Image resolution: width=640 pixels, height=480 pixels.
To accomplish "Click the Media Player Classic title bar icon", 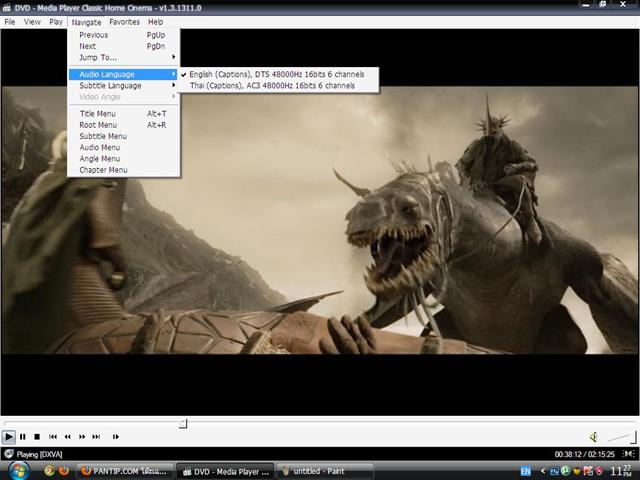I will click(x=7, y=8).
